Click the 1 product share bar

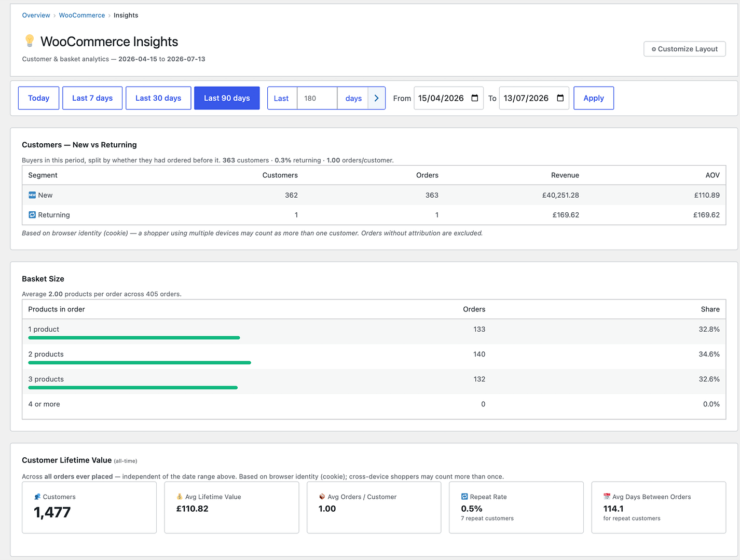(x=134, y=338)
